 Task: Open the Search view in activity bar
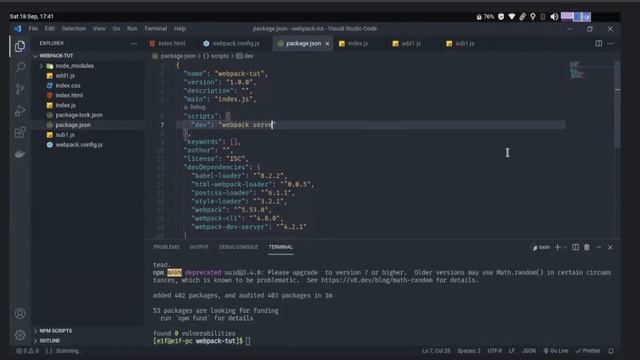pos(20,67)
